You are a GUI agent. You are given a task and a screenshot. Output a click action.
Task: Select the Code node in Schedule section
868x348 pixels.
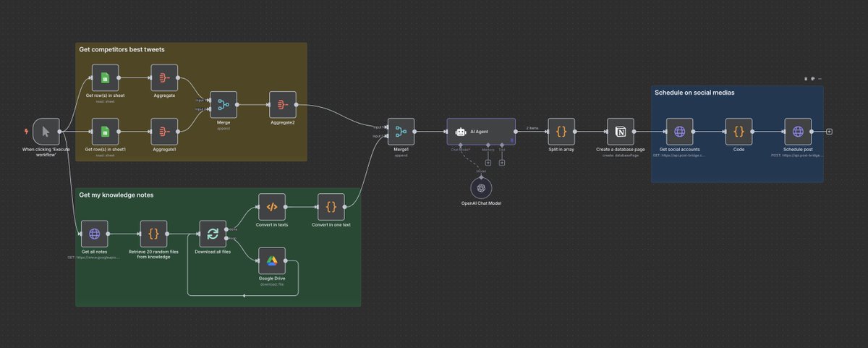click(739, 132)
